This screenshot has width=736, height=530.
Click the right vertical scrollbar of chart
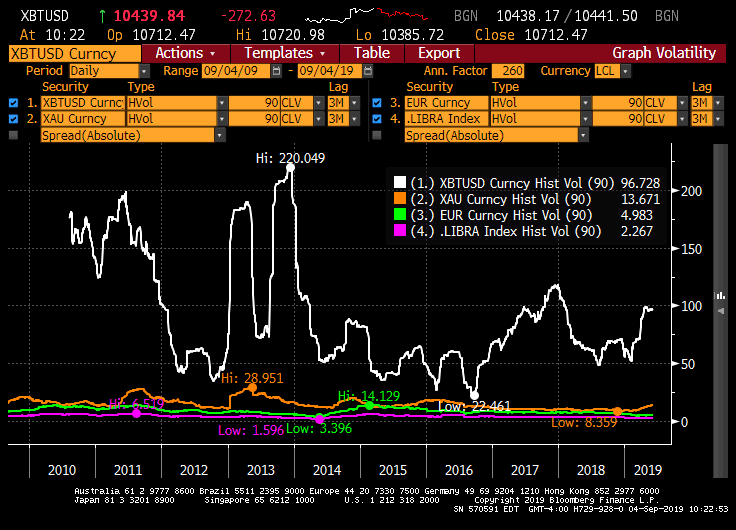720,311
